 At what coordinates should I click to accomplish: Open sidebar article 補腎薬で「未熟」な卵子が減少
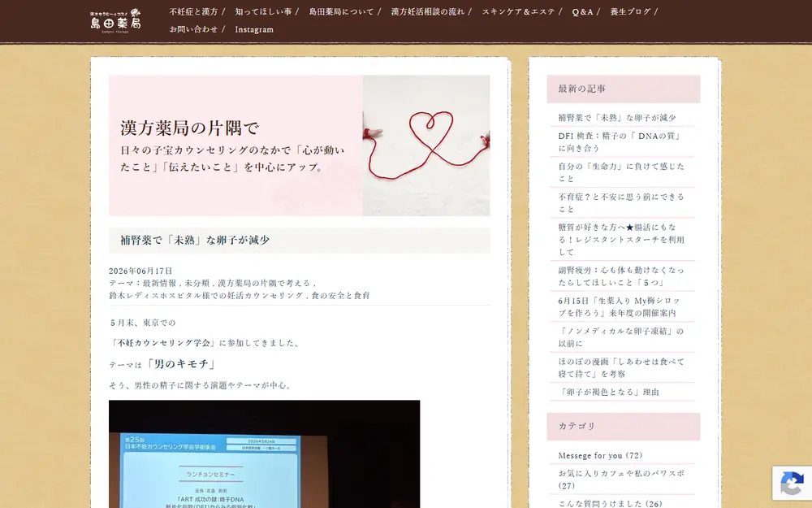tap(617, 118)
